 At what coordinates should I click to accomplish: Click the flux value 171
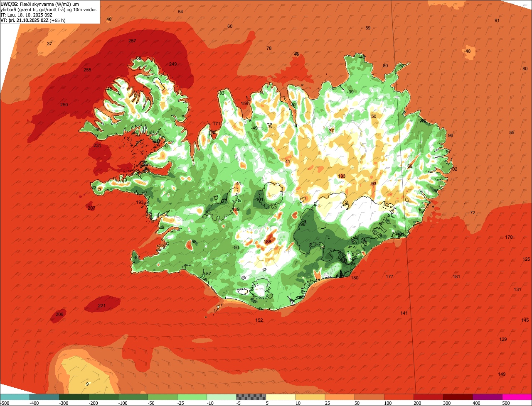[217, 124]
